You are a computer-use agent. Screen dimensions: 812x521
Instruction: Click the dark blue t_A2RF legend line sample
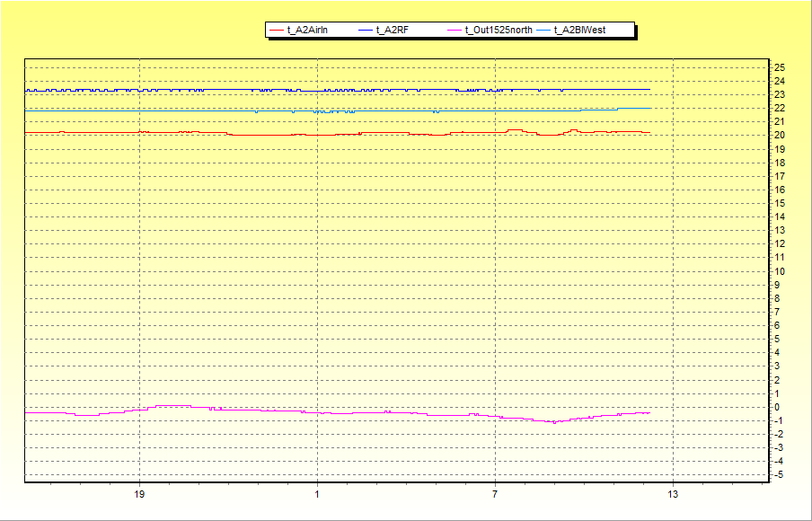(x=365, y=31)
